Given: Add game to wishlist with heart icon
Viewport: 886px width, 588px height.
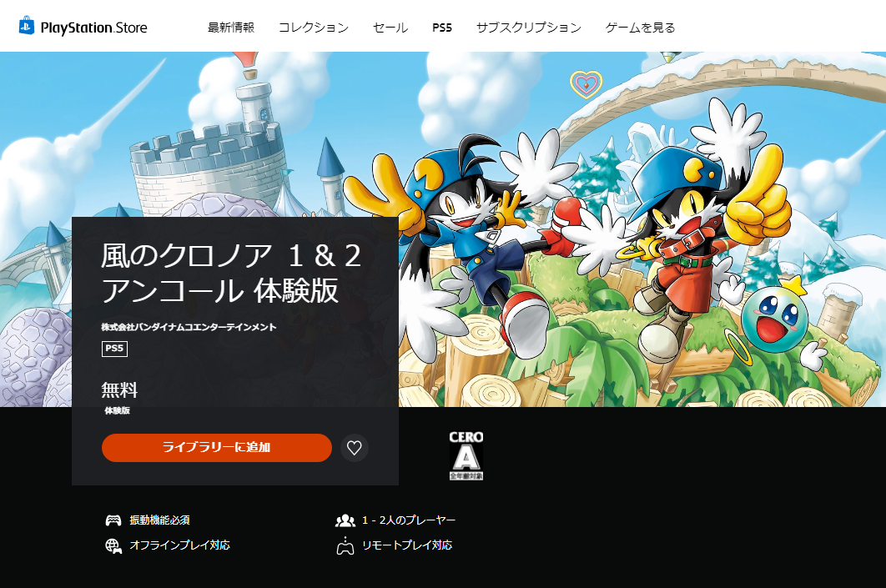Looking at the screenshot, I should [355, 447].
